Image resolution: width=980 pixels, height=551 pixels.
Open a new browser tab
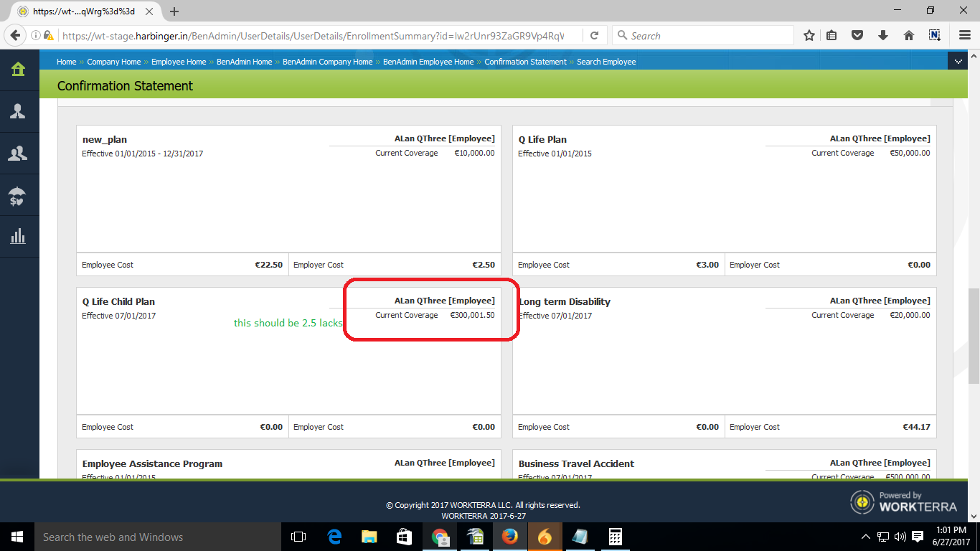174,11
